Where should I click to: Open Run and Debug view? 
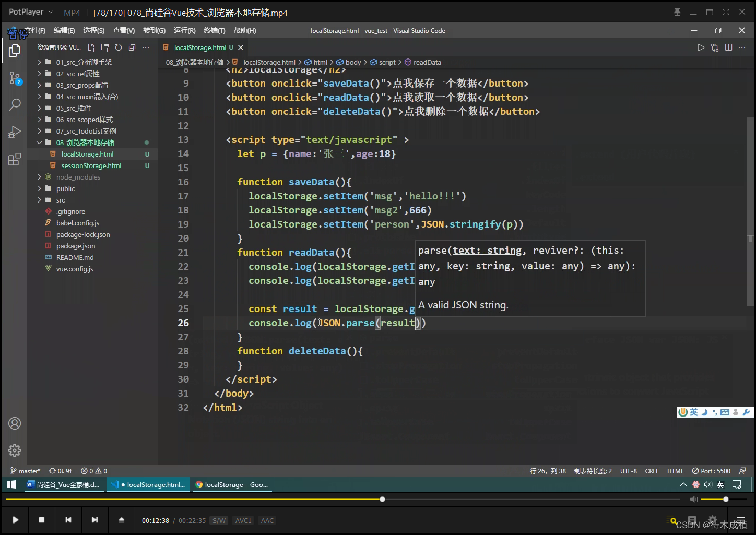[15, 132]
